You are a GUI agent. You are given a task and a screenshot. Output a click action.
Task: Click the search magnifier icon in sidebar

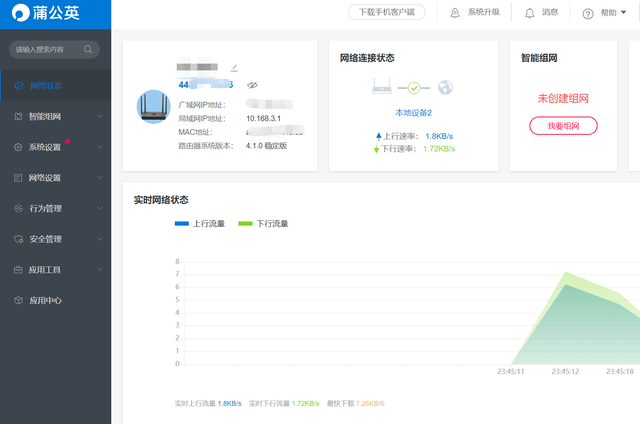point(88,49)
